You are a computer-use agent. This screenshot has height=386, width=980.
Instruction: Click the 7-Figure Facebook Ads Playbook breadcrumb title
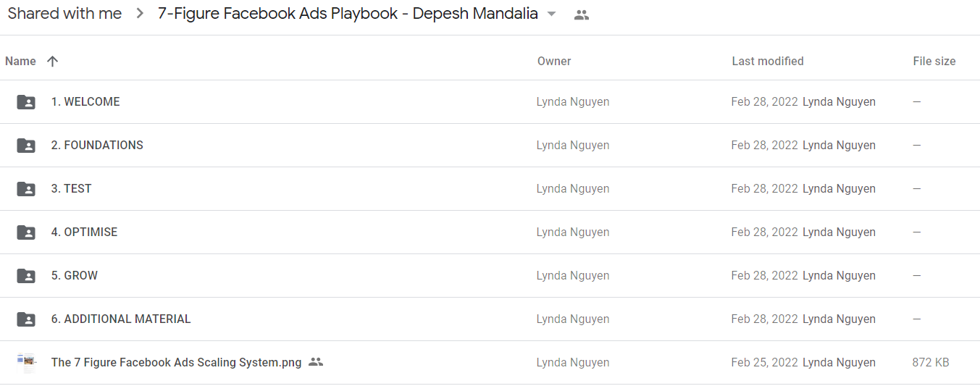point(348,14)
